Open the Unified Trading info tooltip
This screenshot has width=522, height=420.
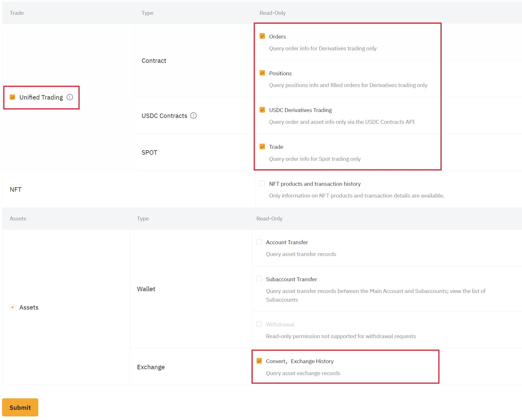(70, 97)
